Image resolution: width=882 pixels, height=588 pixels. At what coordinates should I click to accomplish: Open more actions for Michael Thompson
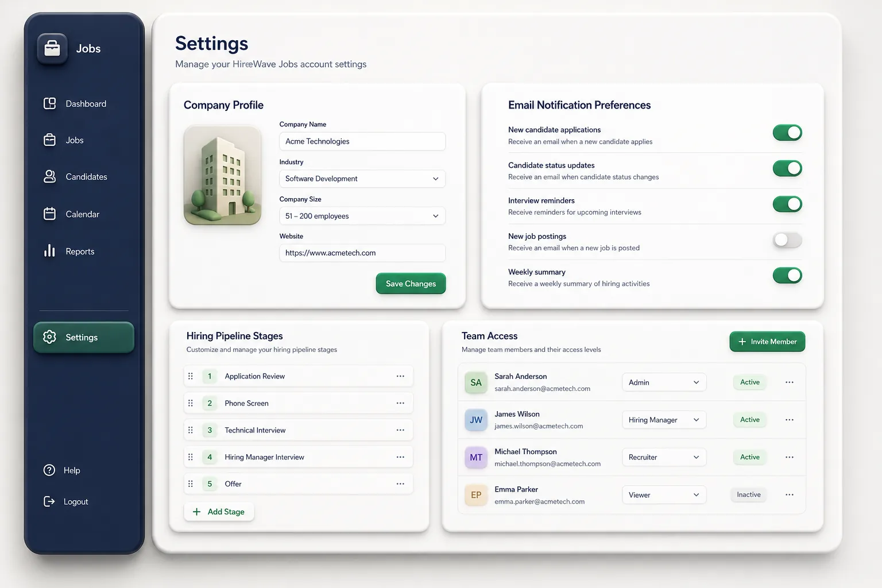pyautogui.click(x=790, y=457)
